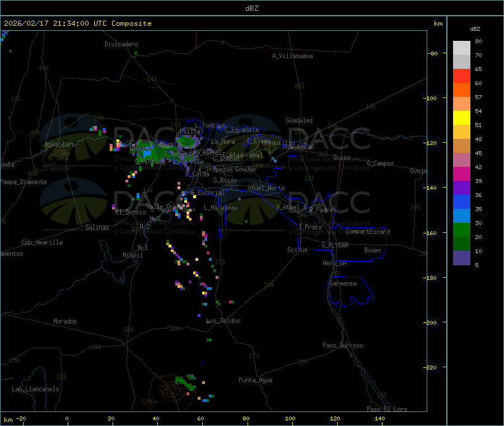Click the La_Nora location label
The image size is (504, 426).
[223, 142]
